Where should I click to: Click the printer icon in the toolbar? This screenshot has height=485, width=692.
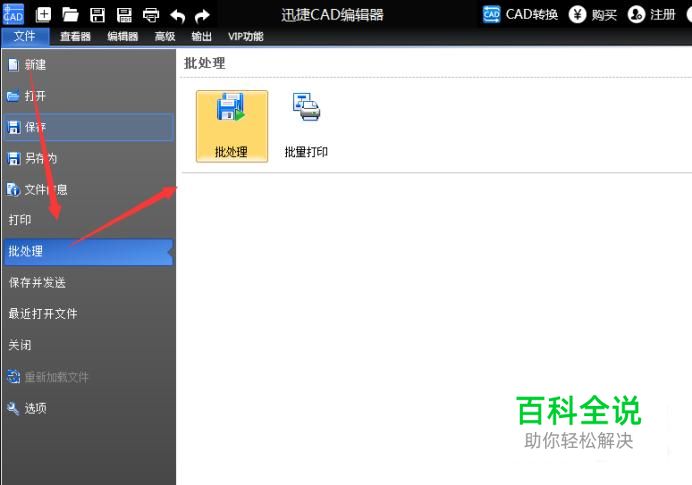[x=151, y=15]
